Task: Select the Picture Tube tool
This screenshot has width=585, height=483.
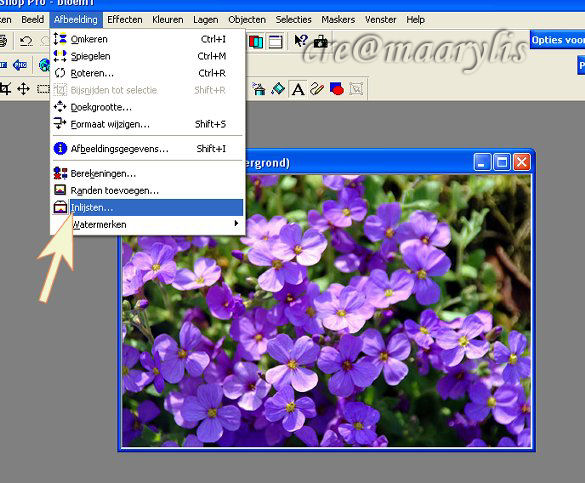Action: tap(258, 89)
